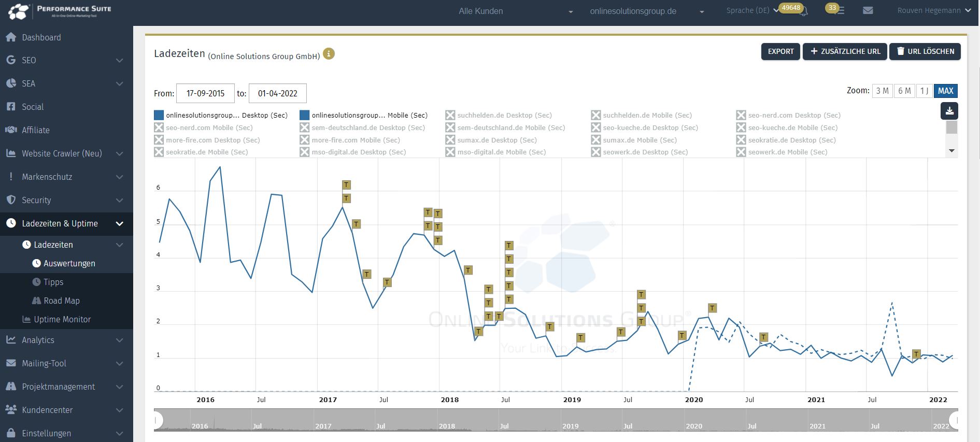Click the Affiliate handshake icon
The image size is (980, 442).
[x=11, y=130]
